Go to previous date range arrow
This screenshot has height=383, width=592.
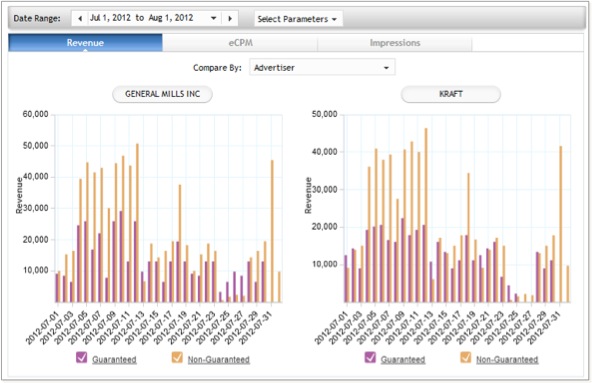80,18
